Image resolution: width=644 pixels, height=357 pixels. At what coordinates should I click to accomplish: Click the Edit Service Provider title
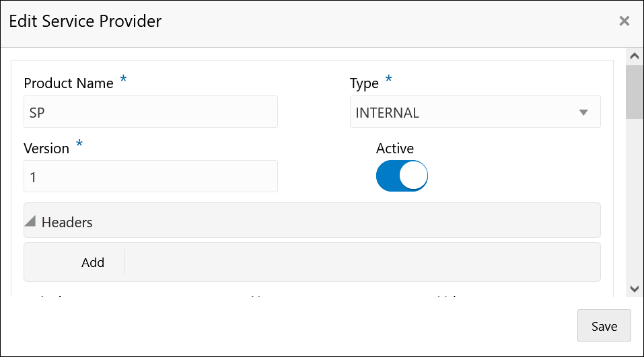coord(85,22)
